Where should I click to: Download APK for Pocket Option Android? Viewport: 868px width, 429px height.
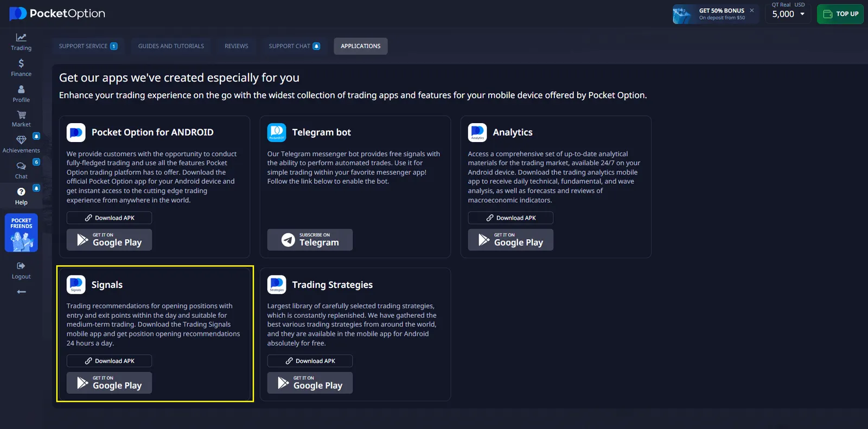click(x=109, y=218)
